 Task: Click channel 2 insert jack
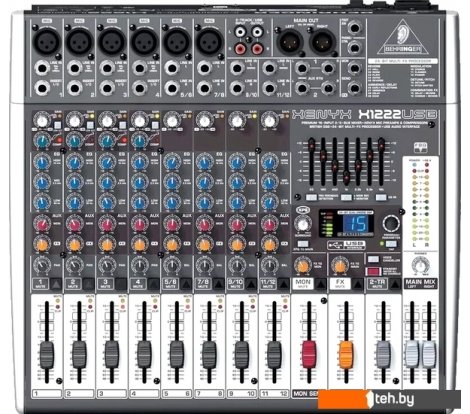[x=75, y=89]
